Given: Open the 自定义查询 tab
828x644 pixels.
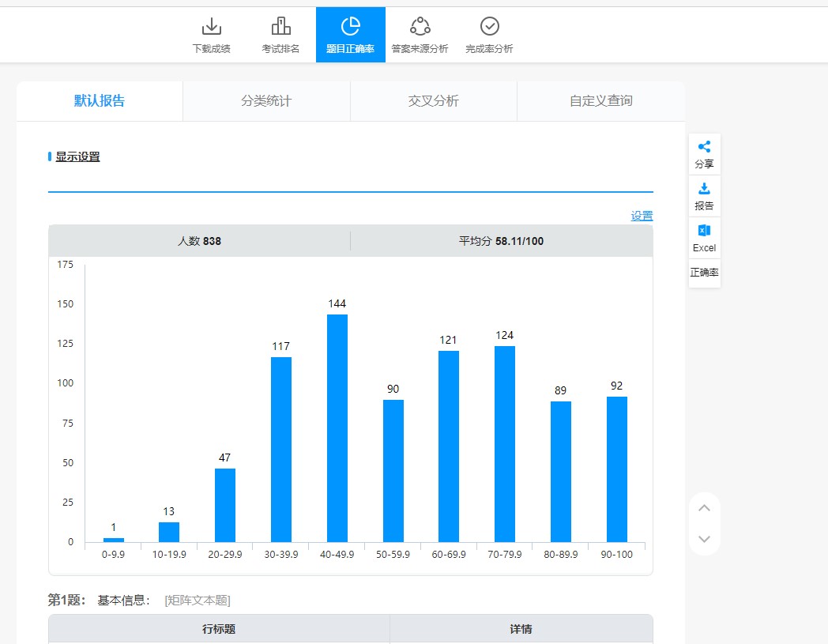Looking at the screenshot, I should click(x=600, y=101).
